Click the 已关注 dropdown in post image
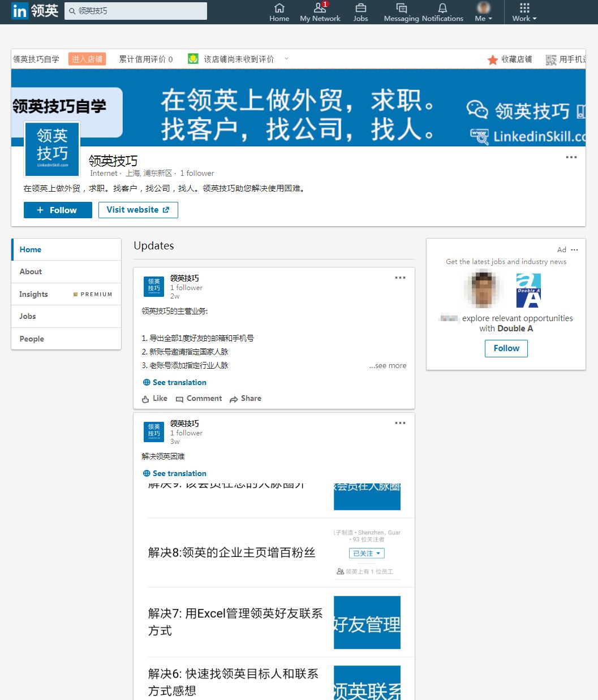This screenshot has width=598, height=700. [x=367, y=554]
